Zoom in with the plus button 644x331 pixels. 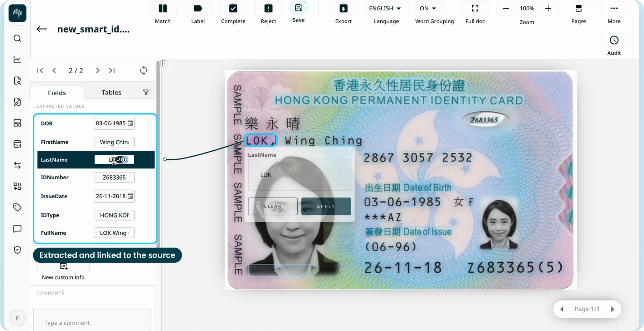point(548,8)
